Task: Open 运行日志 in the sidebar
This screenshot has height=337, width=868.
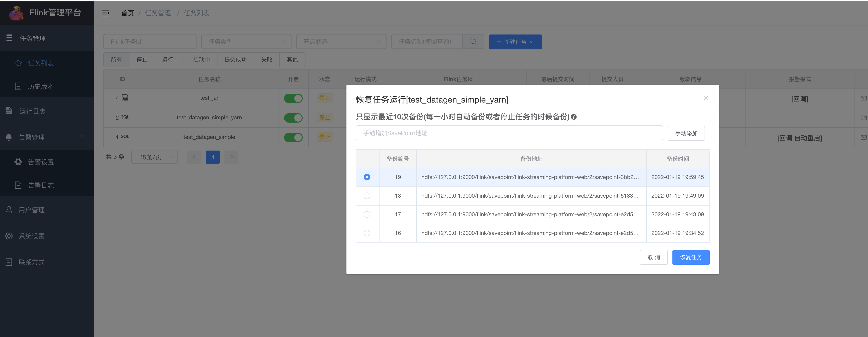Action: [47, 111]
